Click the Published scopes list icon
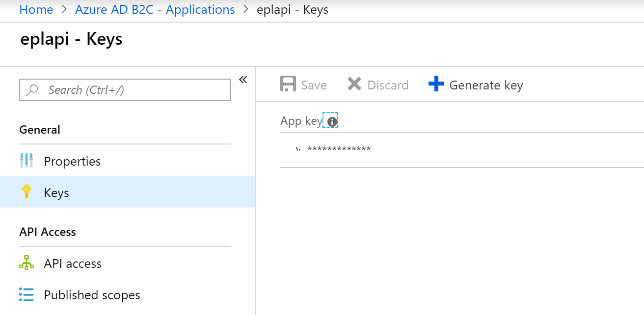This screenshot has height=315, width=644. (x=27, y=294)
